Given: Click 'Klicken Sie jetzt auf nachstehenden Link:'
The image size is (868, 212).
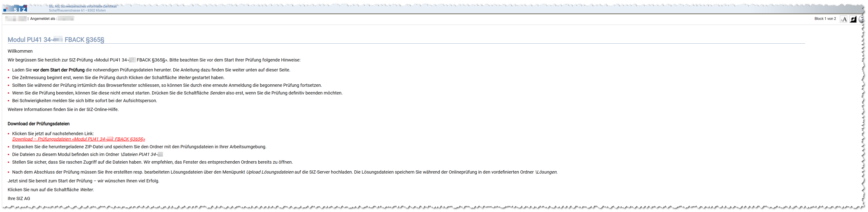Looking at the screenshot, I should pyautogui.click(x=53, y=134).
